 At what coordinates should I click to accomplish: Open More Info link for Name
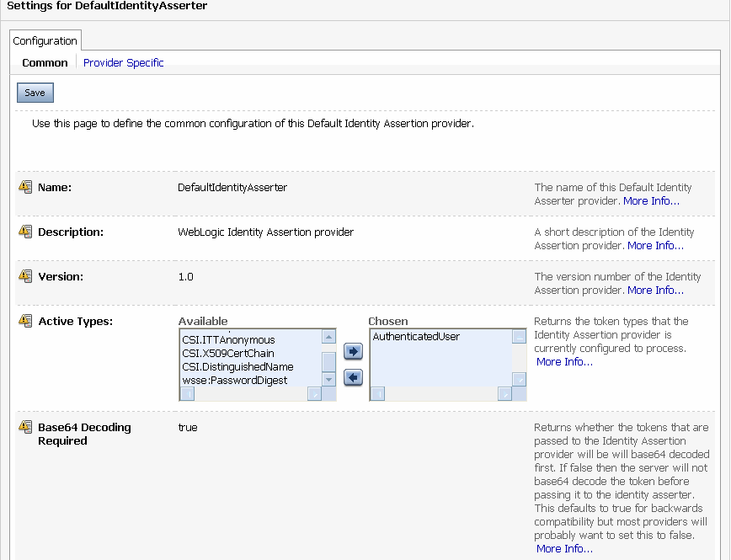point(651,201)
